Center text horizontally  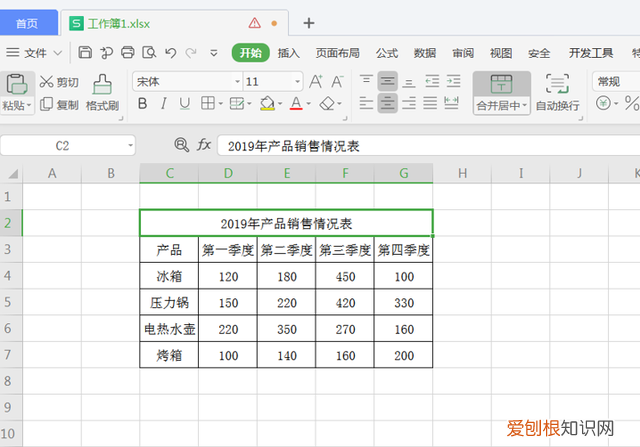387,103
